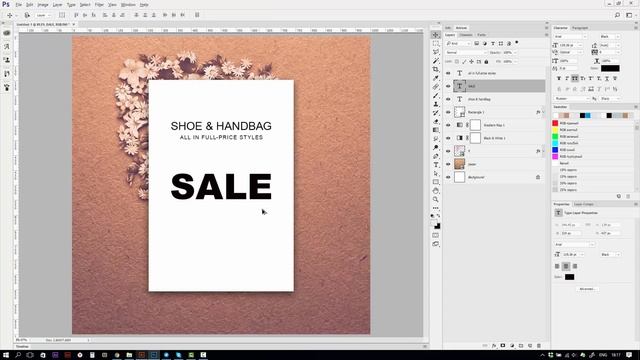Select the Zoom tool
Viewport: 640px width, 360px height.
pos(436,199)
